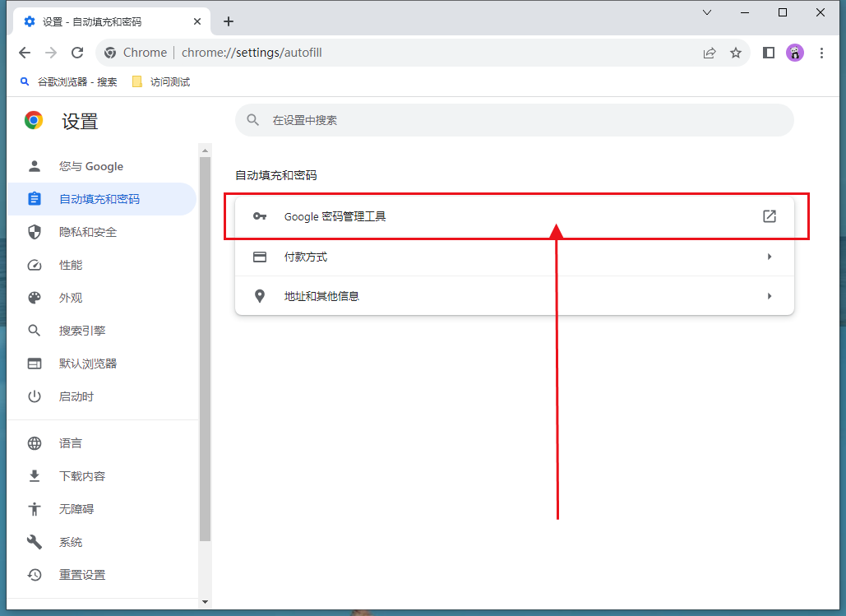This screenshot has width=846, height=616.
Task: Open 语言 settings section
Action: tap(102, 443)
